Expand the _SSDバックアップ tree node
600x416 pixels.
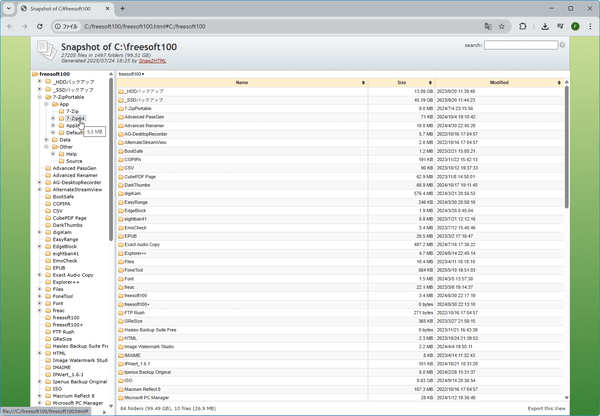click(39, 89)
